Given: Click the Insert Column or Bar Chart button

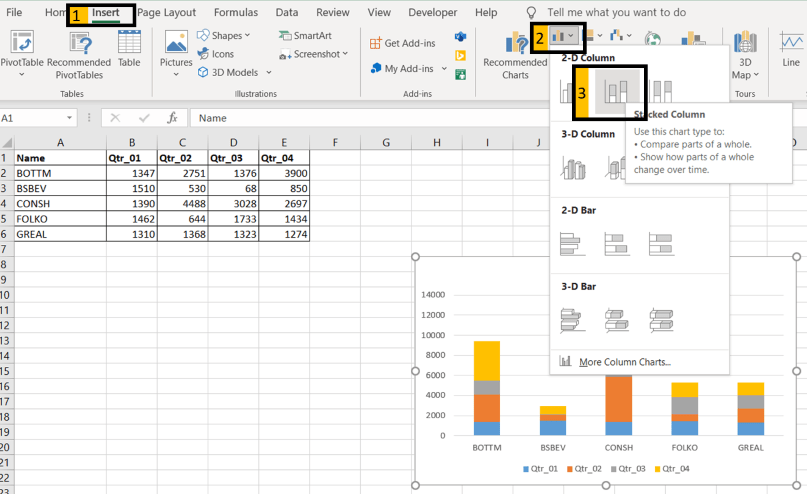Looking at the screenshot, I should tap(563, 37).
